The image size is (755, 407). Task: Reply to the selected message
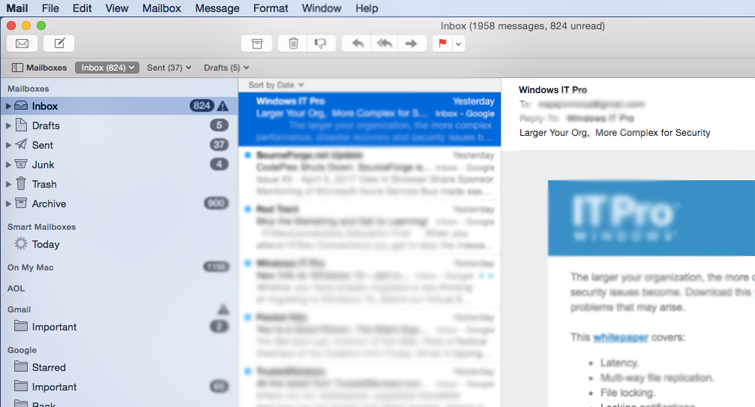357,44
